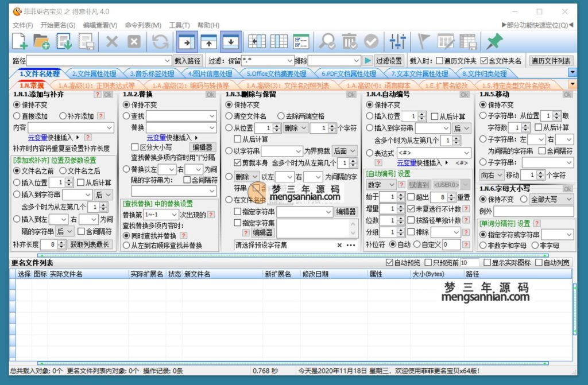The height and width of the screenshot is (385, 588).
Task: Click the 过滤设置 button
Action: click(389, 61)
